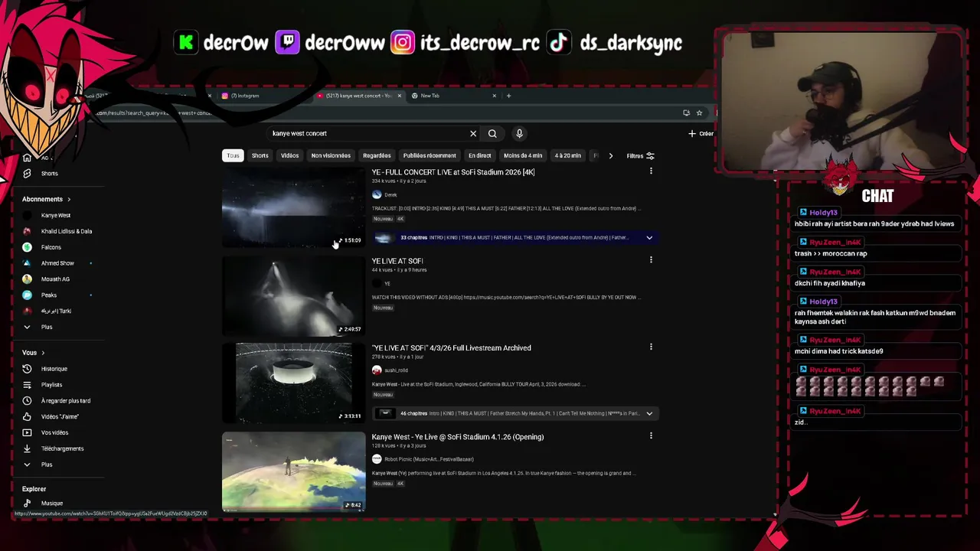Switch to the New Tab browser tab
This screenshot has height=551, width=980.
click(x=452, y=96)
